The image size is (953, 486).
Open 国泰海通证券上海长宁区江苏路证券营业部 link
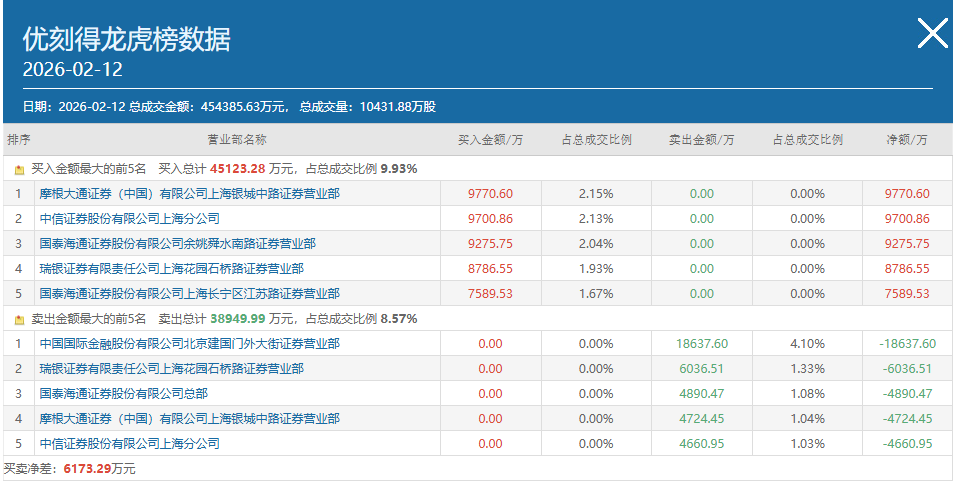pyautogui.click(x=190, y=293)
